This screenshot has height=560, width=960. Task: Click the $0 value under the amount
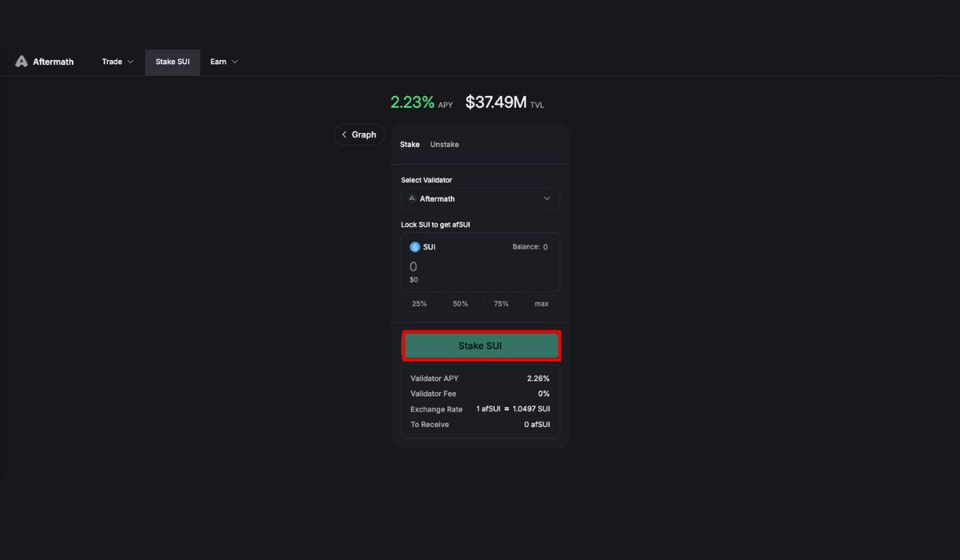coord(414,280)
